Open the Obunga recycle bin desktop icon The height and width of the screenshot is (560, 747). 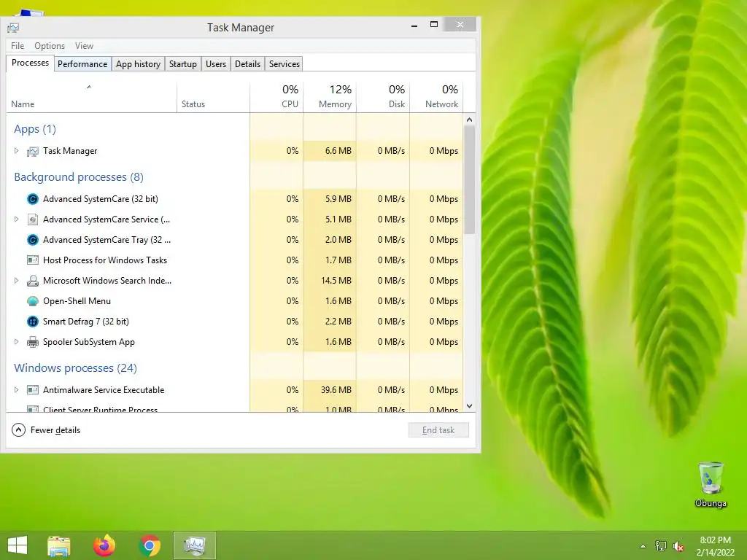[711, 484]
